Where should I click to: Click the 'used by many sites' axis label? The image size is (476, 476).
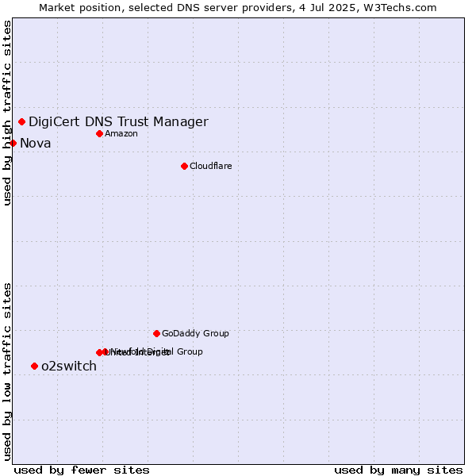click(398, 470)
